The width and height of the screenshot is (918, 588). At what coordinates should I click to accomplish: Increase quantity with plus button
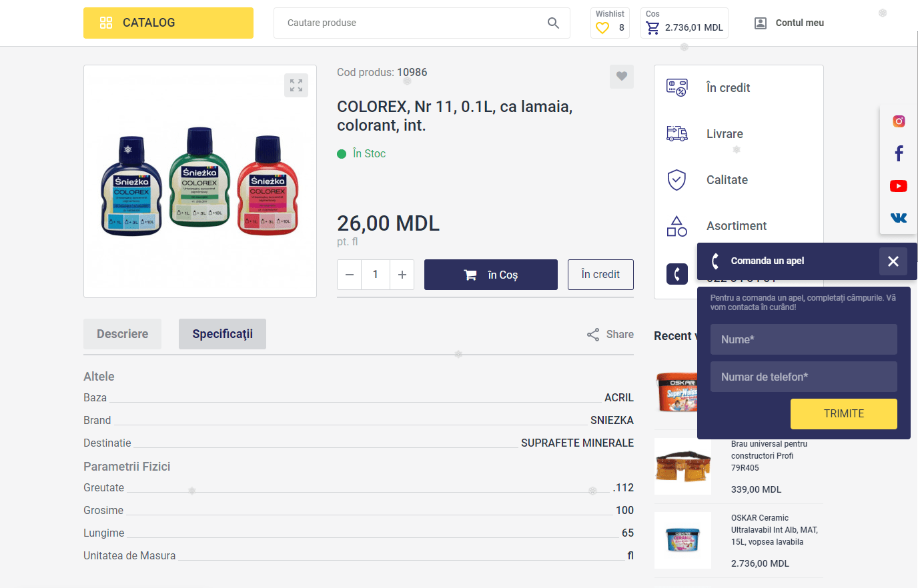tap(402, 275)
